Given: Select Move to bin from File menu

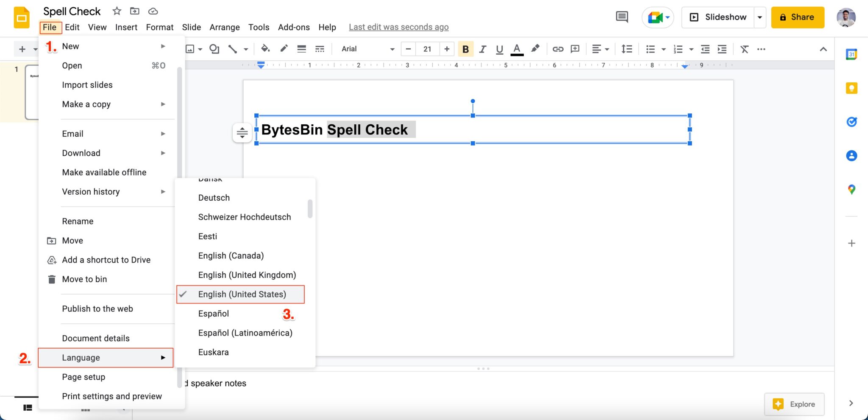Looking at the screenshot, I should point(84,279).
